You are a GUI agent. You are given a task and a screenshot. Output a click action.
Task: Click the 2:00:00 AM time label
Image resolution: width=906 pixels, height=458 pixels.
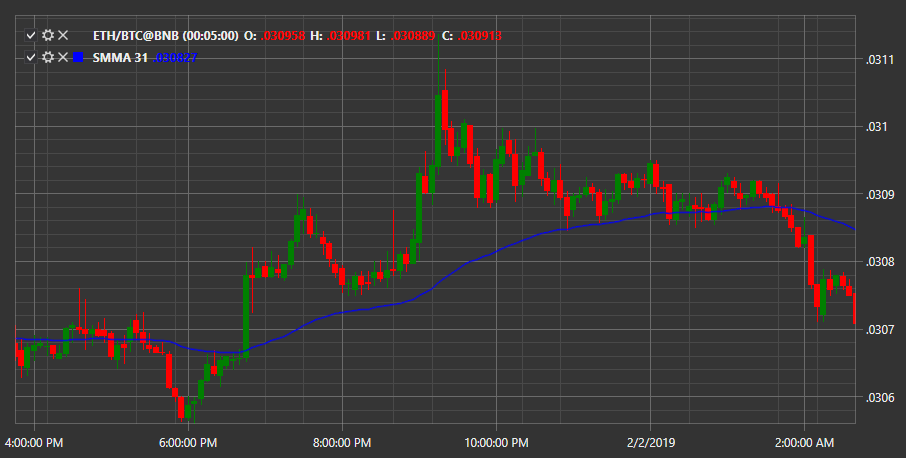click(x=804, y=443)
